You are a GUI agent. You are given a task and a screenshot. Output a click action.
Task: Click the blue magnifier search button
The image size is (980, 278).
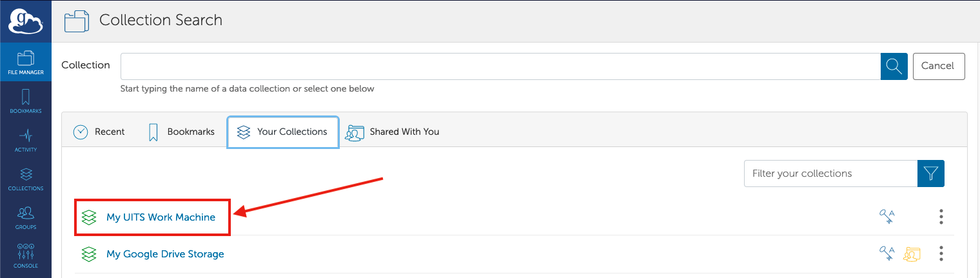click(x=894, y=66)
